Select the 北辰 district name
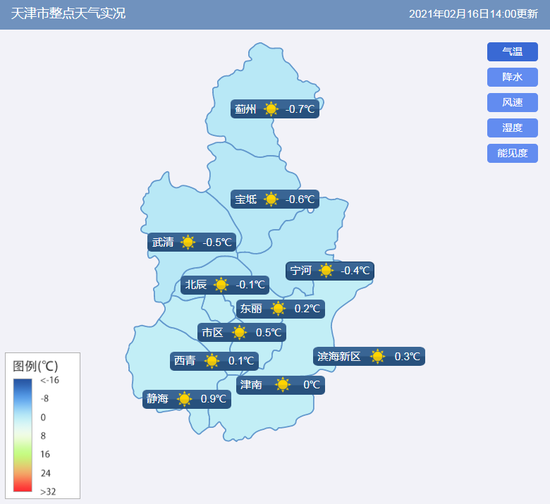Viewport: 550px width, 504px height. 196,284
